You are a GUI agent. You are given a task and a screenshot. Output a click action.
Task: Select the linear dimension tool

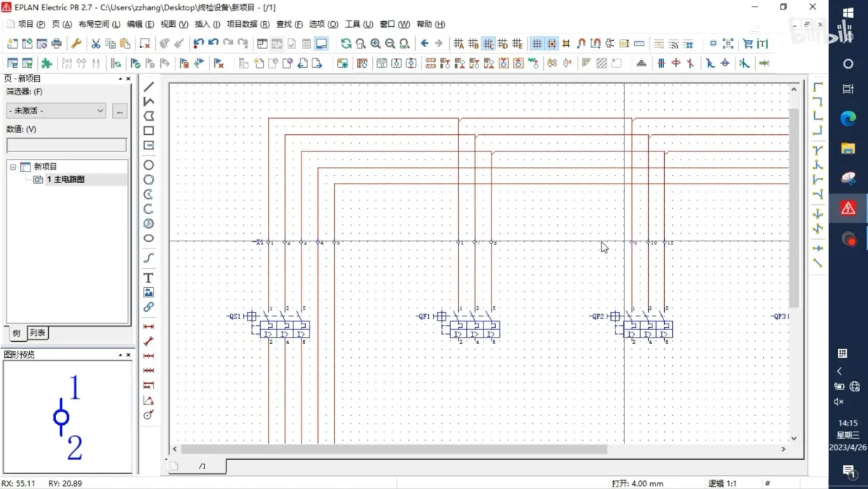149,326
